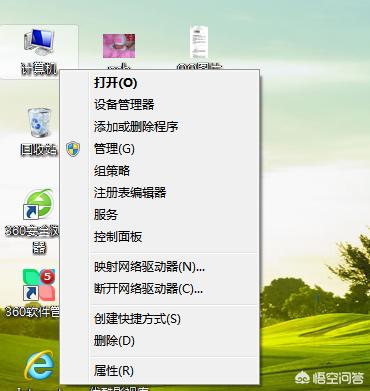The image size is (370, 391).
Task: Select 服务 in the context menu
Action: pyautogui.click(x=160, y=215)
